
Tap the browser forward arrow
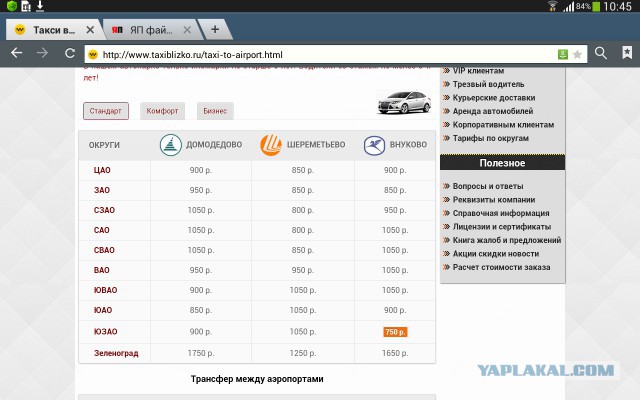click(42, 53)
